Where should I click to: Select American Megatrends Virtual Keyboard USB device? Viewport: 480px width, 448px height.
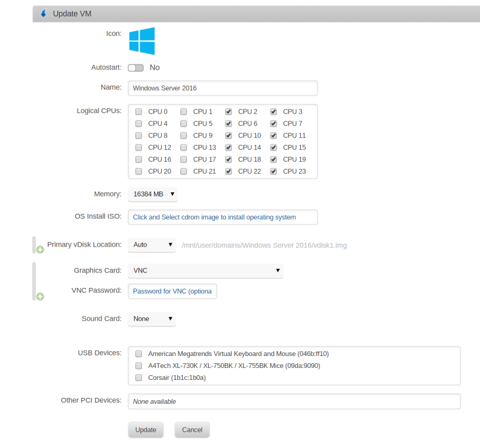click(139, 354)
